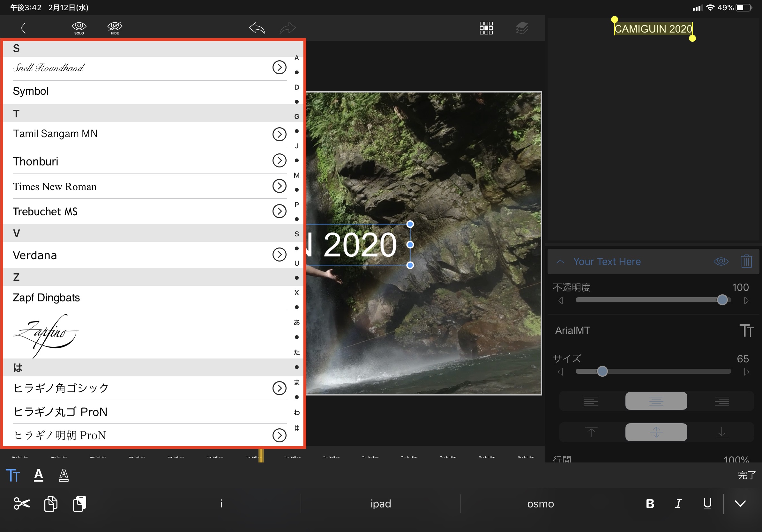Select the text outline A icon

tap(64, 475)
